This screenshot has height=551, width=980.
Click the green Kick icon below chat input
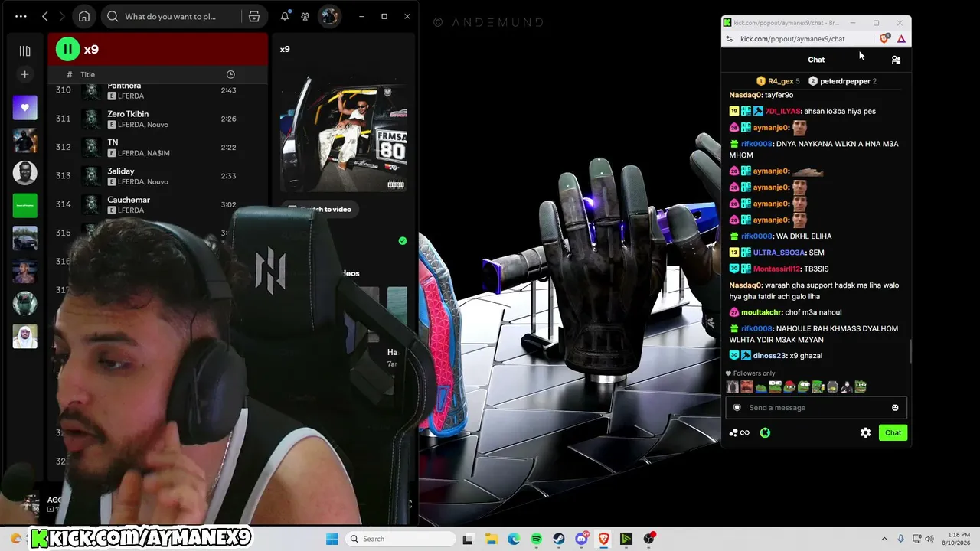[x=764, y=432]
